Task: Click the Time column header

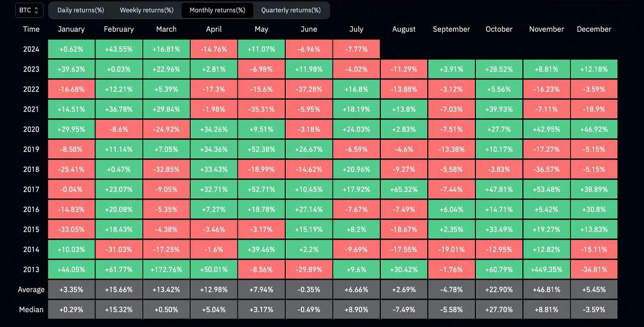Action: pyautogui.click(x=31, y=29)
